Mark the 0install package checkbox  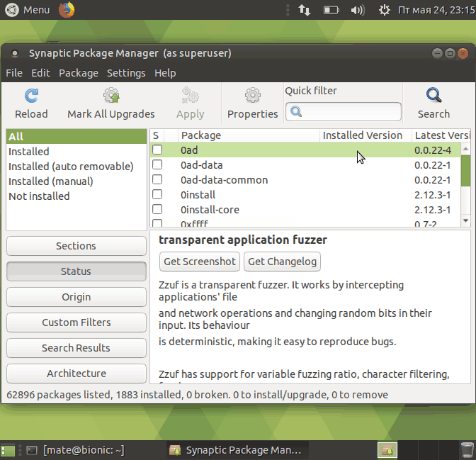tap(157, 194)
